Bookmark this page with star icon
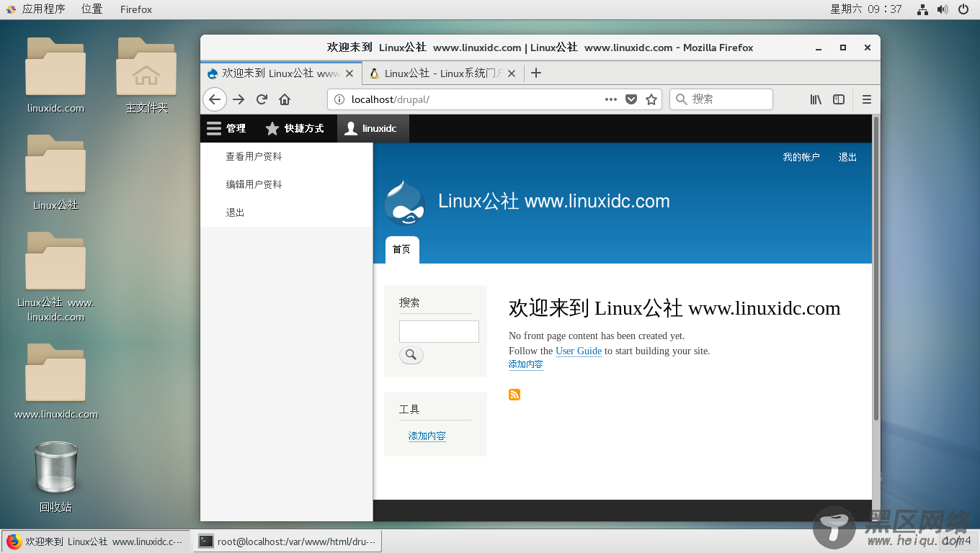Screen dimensions: 980x553 point(651,99)
